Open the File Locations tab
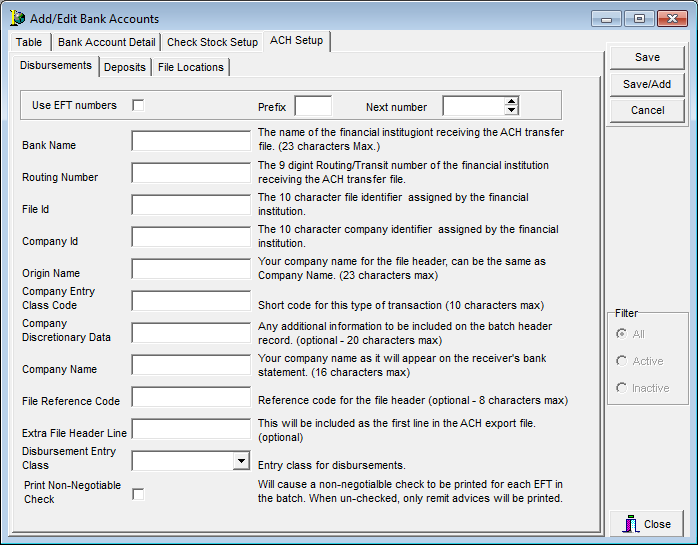Screen dimensions: 698x545 pos(191,67)
